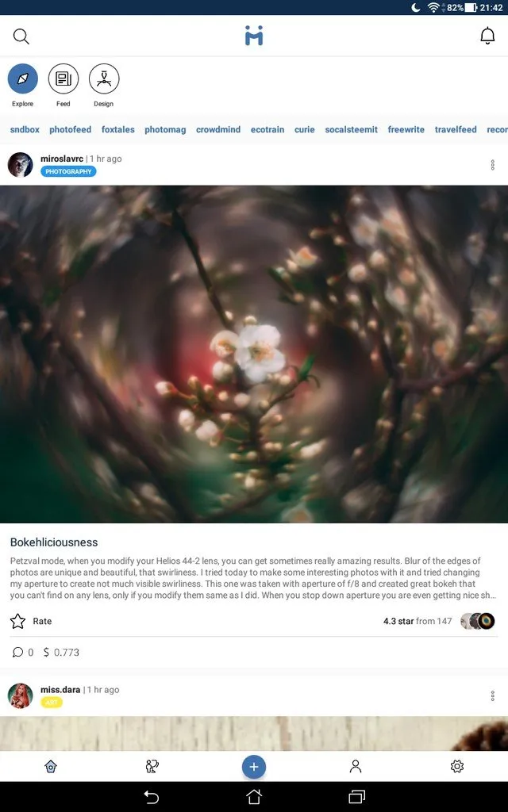Open comments count on Bokehliciousness post
Image resolution: width=508 pixels, height=812 pixels.
[x=23, y=652]
